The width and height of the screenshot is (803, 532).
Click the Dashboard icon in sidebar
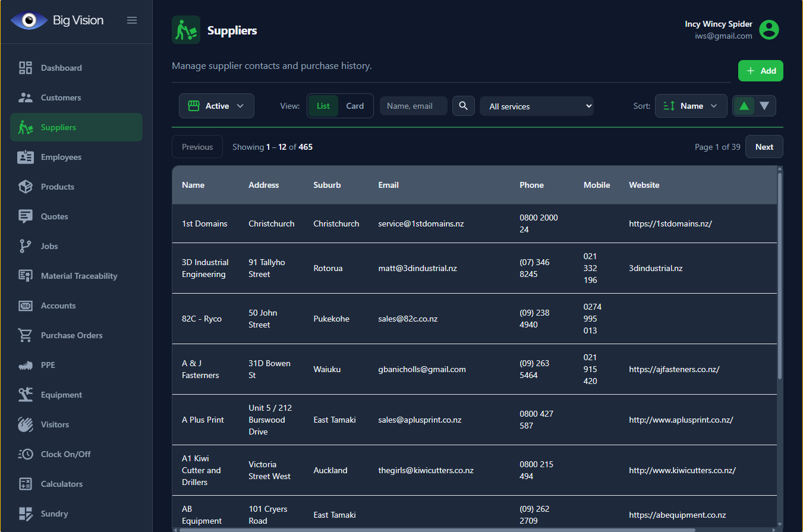pyautogui.click(x=26, y=68)
